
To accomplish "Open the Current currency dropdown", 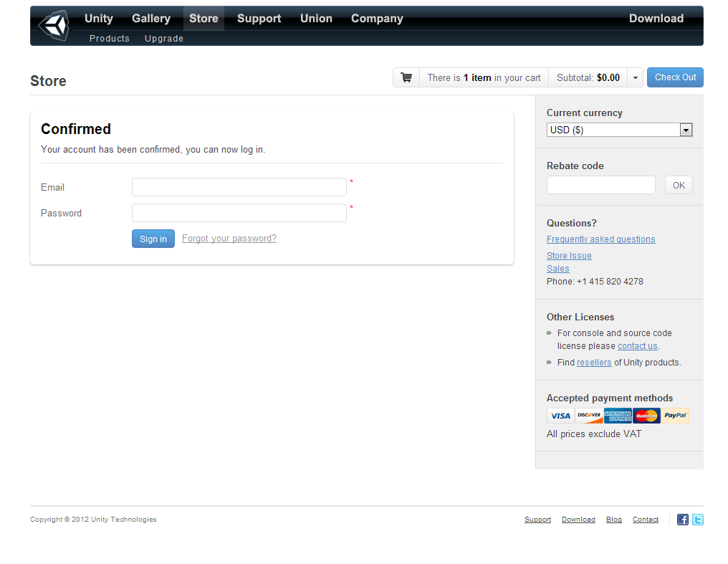I will pyautogui.click(x=619, y=130).
